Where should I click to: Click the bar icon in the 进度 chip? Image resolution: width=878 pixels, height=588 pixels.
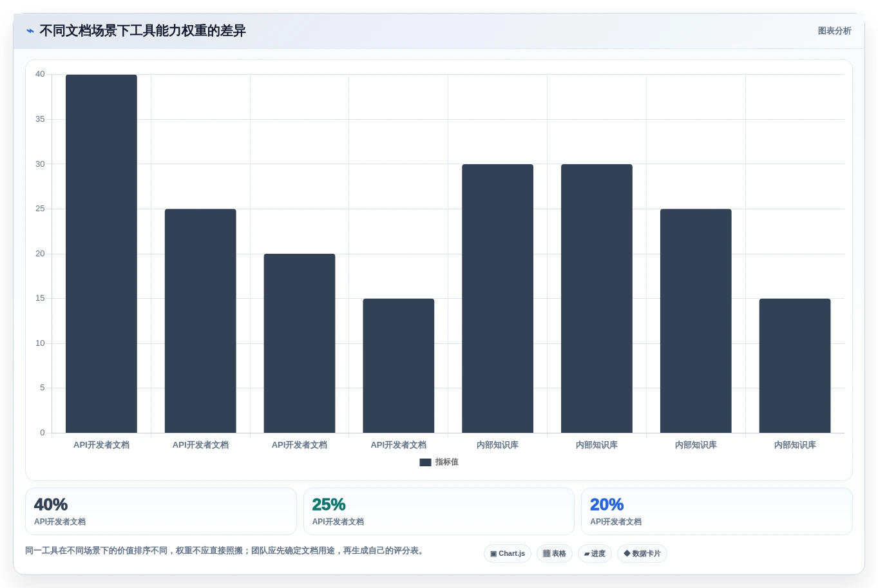click(x=587, y=554)
